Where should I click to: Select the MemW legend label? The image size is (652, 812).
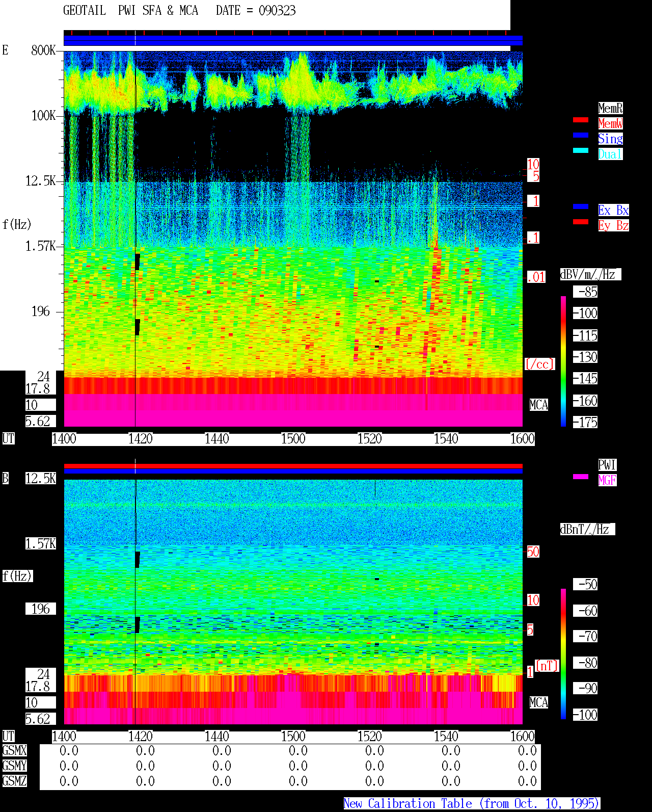click(x=610, y=123)
